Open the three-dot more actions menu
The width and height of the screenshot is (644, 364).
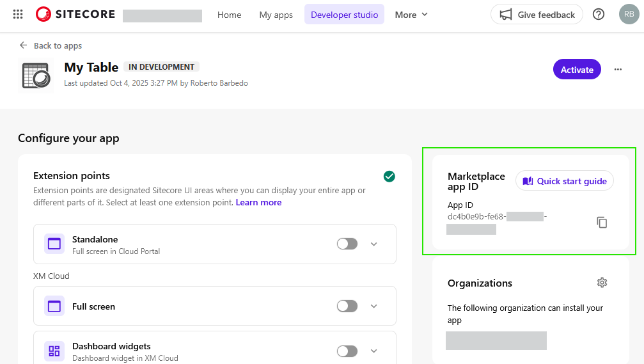point(618,70)
